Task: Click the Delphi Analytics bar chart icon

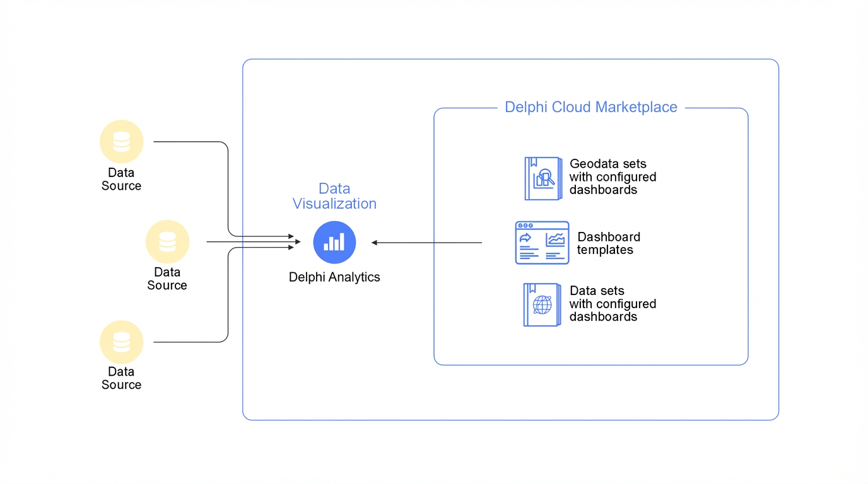Action: coord(334,243)
